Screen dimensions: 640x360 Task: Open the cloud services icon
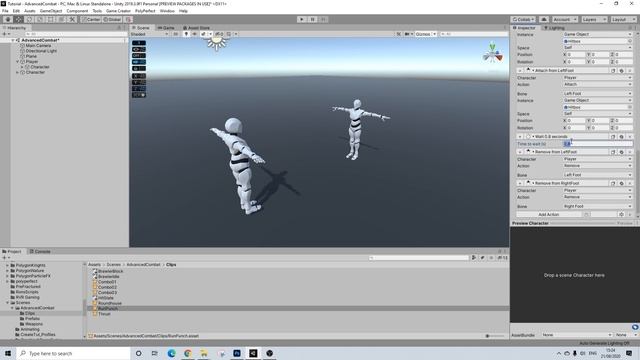tap(544, 19)
